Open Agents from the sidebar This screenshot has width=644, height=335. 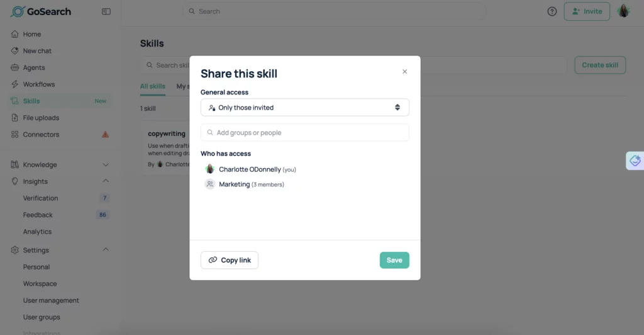coord(34,67)
